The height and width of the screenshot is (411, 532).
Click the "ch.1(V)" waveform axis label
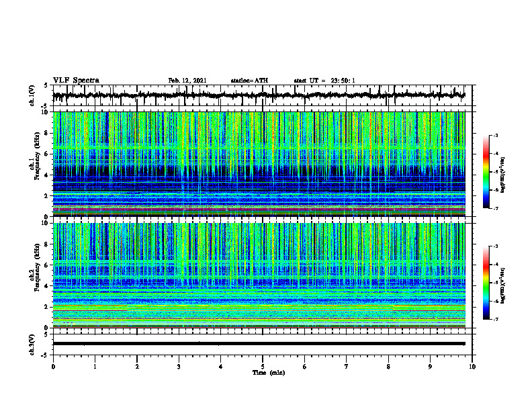click(x=32, y=95)
